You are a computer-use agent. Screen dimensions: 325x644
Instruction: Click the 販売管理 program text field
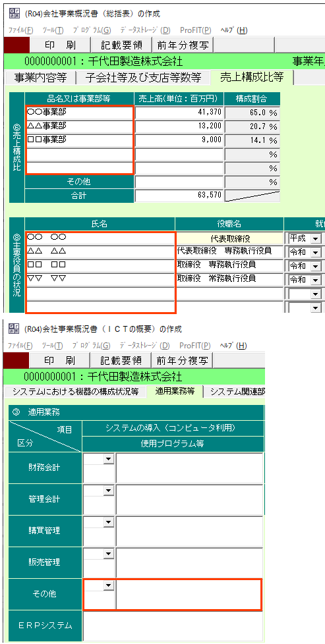coord(190,563)
